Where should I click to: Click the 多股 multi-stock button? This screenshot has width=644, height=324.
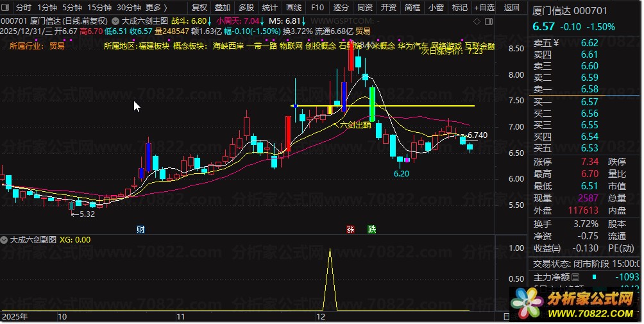point(246,8)
